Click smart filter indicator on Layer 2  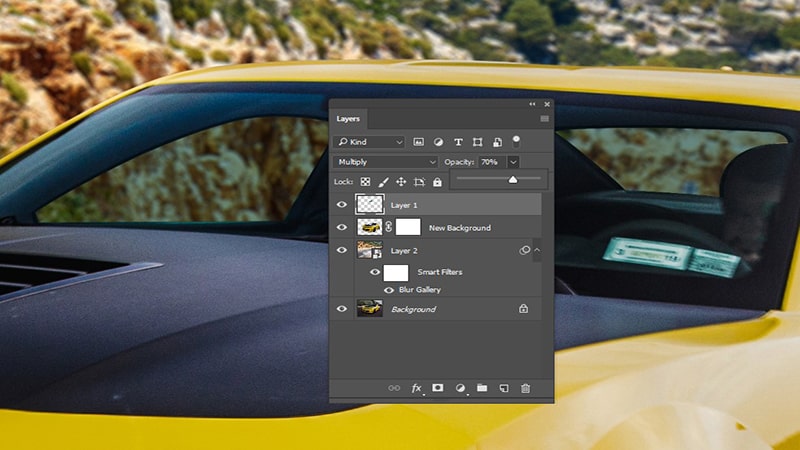tap(524, 250)
